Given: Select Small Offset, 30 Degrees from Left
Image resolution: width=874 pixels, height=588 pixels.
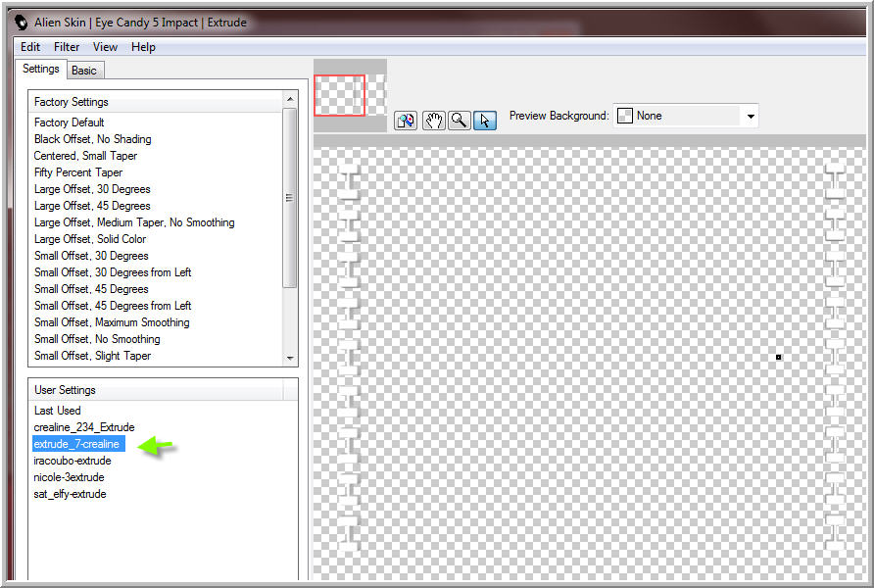Looking at the screenshot, I should coord(113,272).
